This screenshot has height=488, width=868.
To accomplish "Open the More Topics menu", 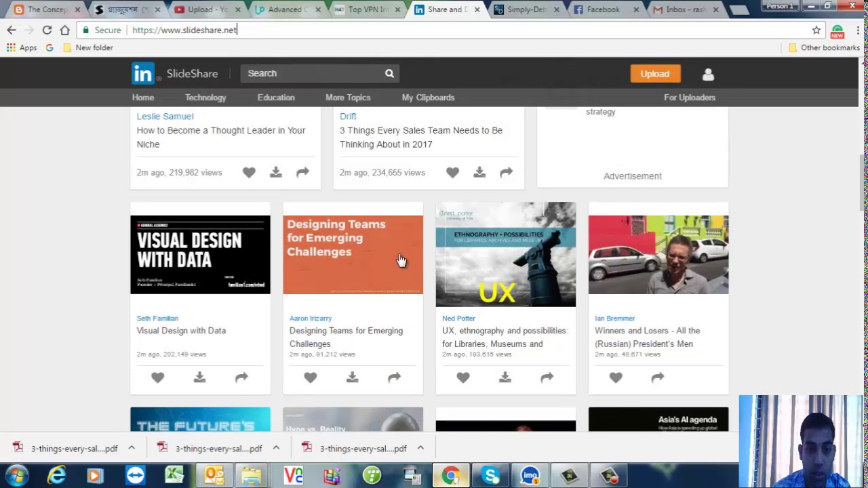I will pos(348,98).
